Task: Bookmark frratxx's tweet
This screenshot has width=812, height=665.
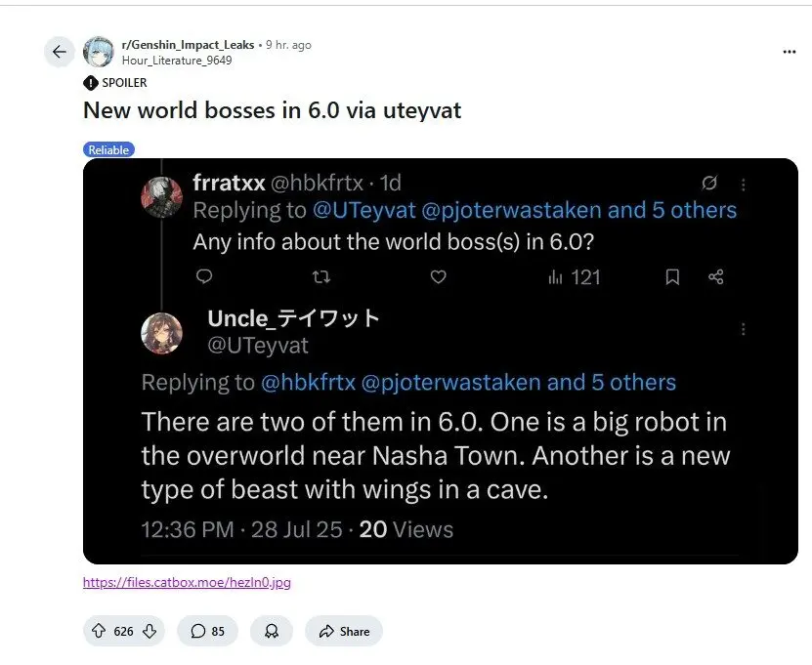Action: pyautogui.click(x=671, y=276)
